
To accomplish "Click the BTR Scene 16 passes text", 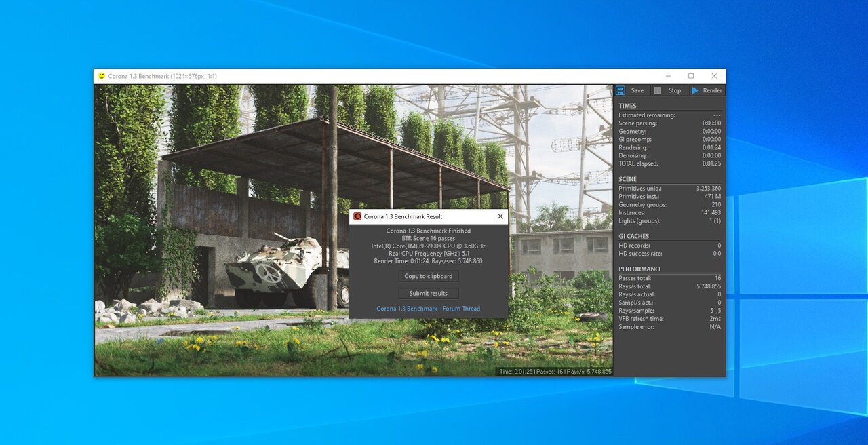I will pos(429,239).
